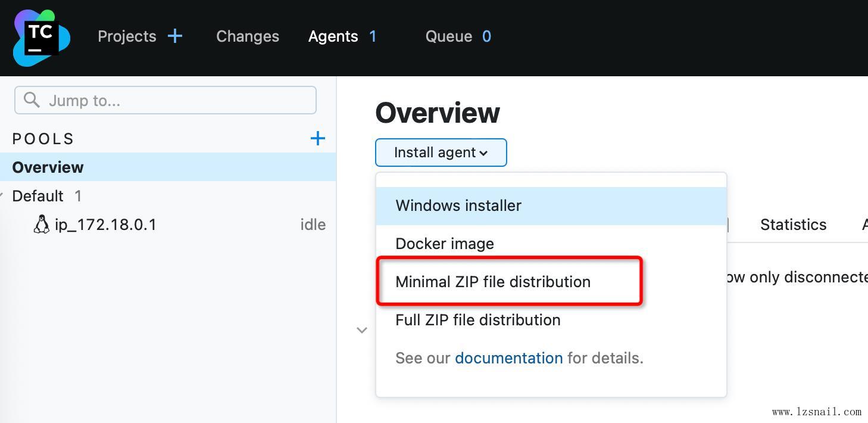Open the build Queue
The width and height of the screenshot is (868, 423).
(x=449, y=36)
